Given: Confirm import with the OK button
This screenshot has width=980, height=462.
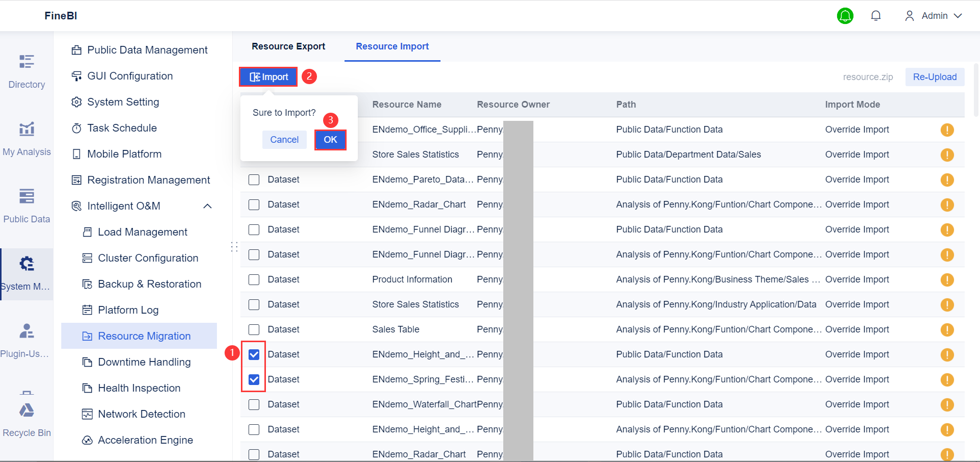Looking at the screenshot, I should 330,140.
